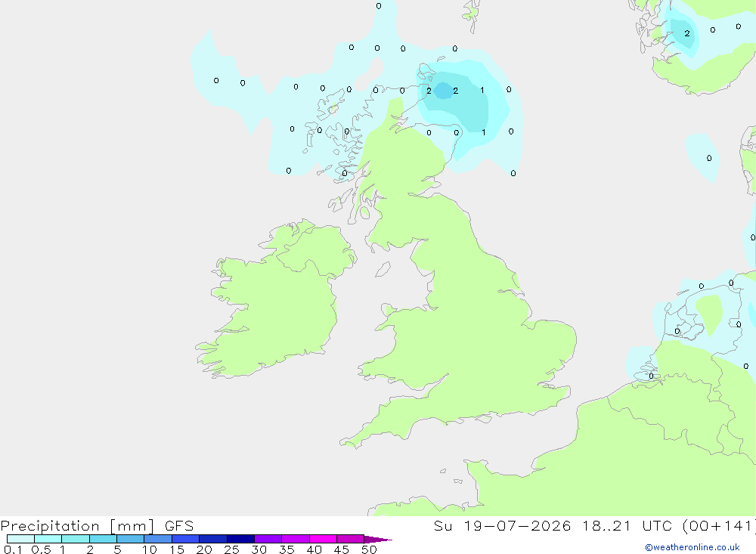Click the "40" legend scale label
This screenshot has width=756, height=554.
(314, 549)
